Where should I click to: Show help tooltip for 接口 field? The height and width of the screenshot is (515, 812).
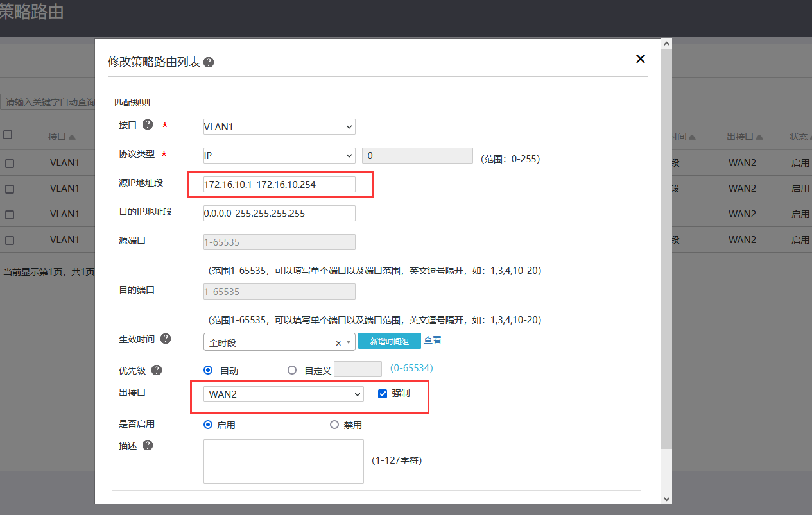(x=148, y=125)
